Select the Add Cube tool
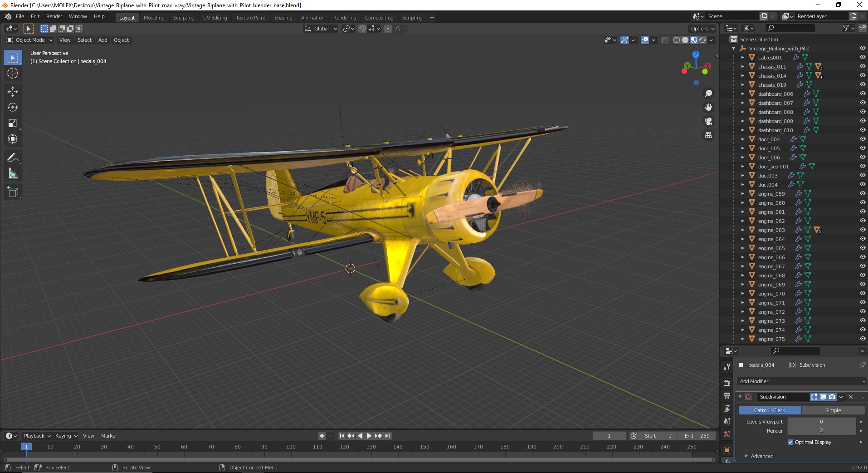Screen dimensions: 868x473 coord(13,192)
